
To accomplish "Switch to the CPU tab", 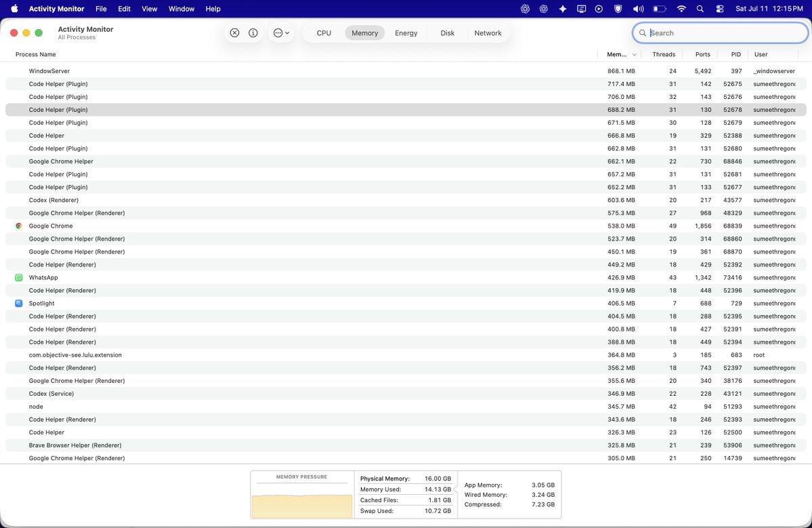I will (x=324, y=33).
